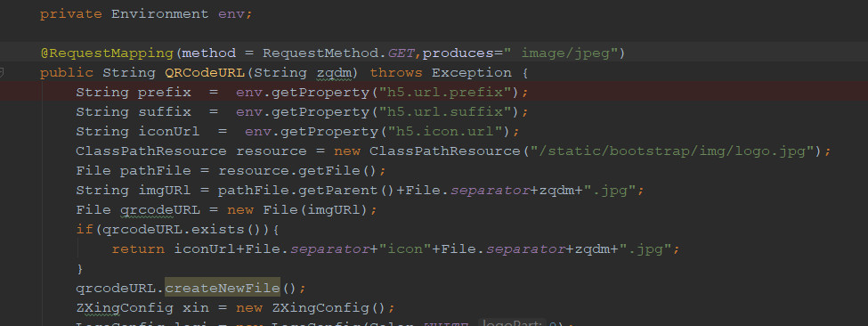Click the "h5.url.prefix" string literal

pos(445,92)
